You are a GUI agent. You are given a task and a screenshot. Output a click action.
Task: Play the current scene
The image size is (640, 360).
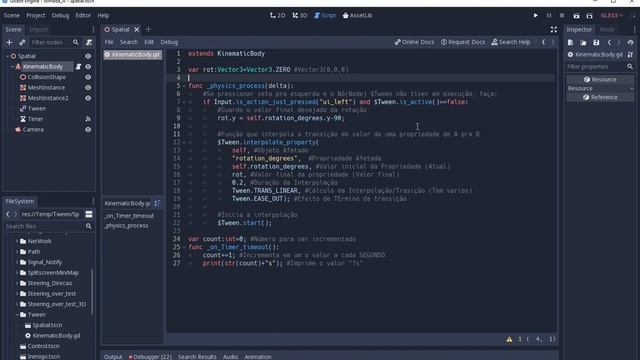click(x=576, y=16)
